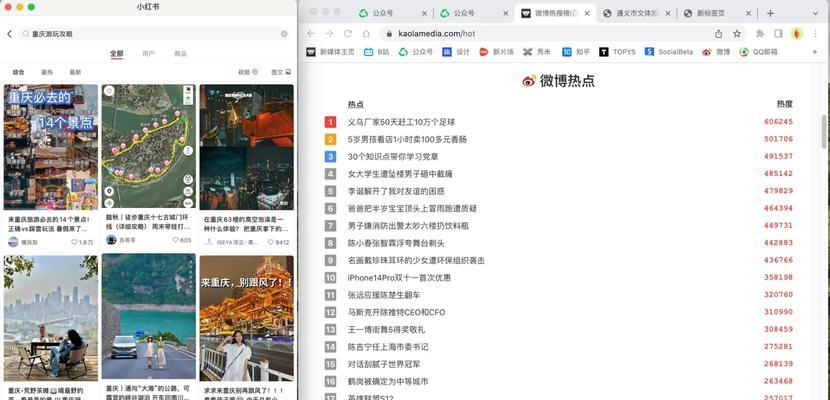The height and width of the screenshot is (400, 830).
Task: Clear the 小红书 search field
Action: click(x=284, y=34)
